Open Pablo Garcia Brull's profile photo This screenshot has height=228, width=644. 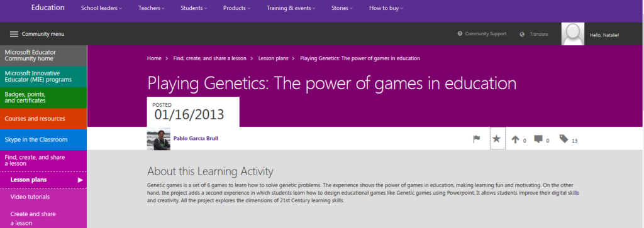tap(158, 139)
